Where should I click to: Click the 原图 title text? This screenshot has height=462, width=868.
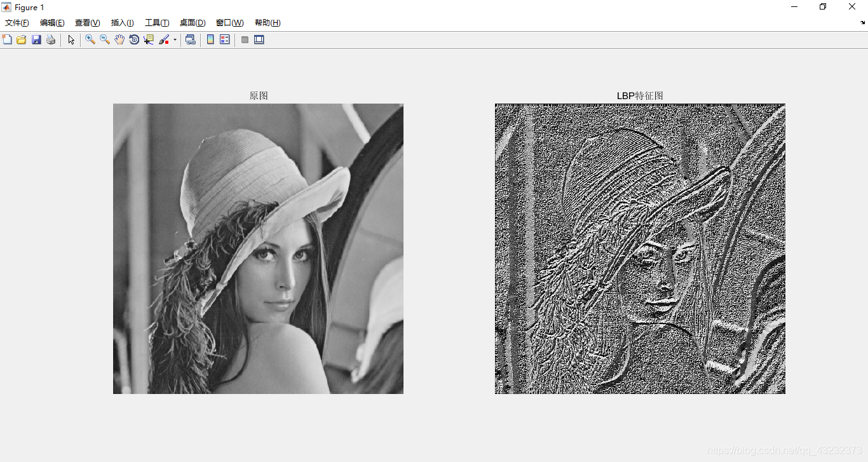259,96
